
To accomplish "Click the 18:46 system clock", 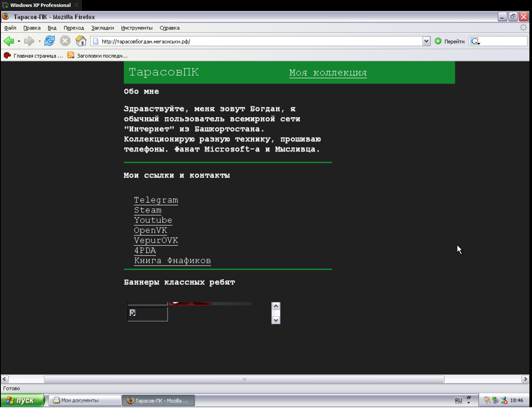I will [517, 401].
